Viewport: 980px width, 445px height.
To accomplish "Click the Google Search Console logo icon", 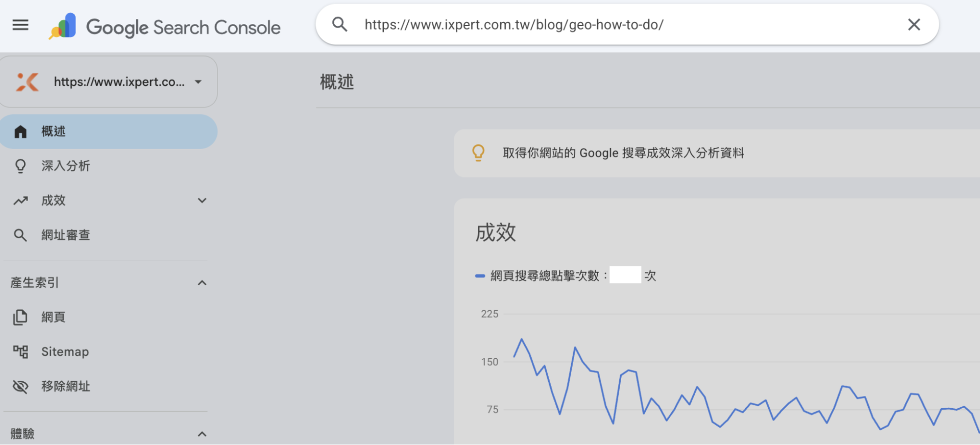I will click(x=63, y=26).
